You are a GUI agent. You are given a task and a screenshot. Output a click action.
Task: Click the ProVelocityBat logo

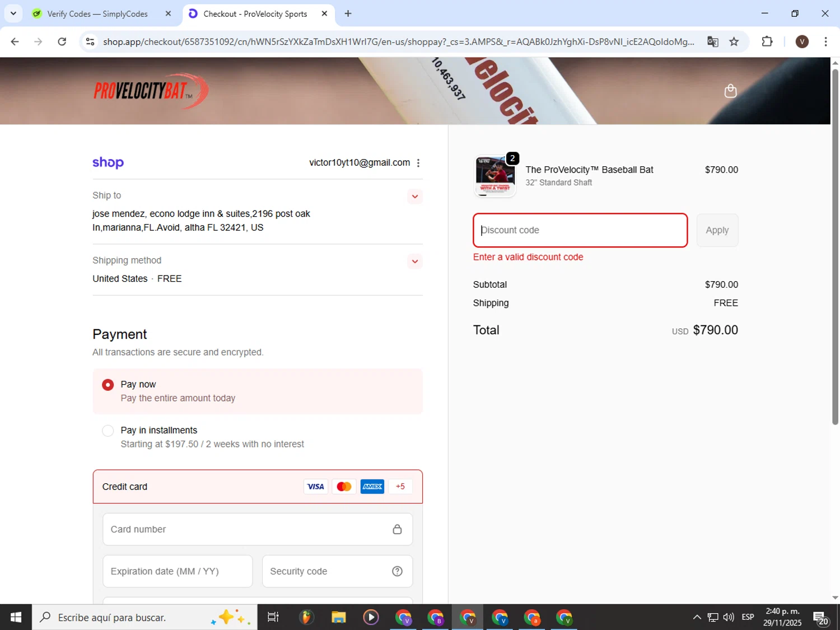pyautogui.click(x=151, y=90)
